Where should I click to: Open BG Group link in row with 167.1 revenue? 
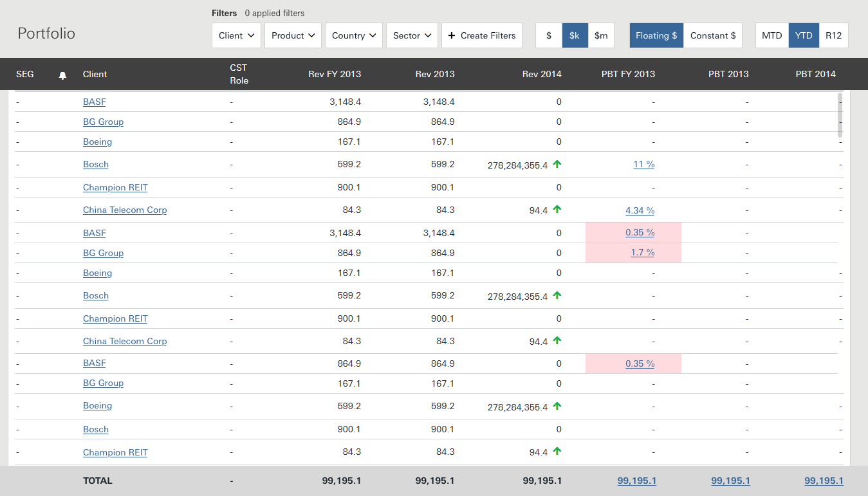point(103,383)
